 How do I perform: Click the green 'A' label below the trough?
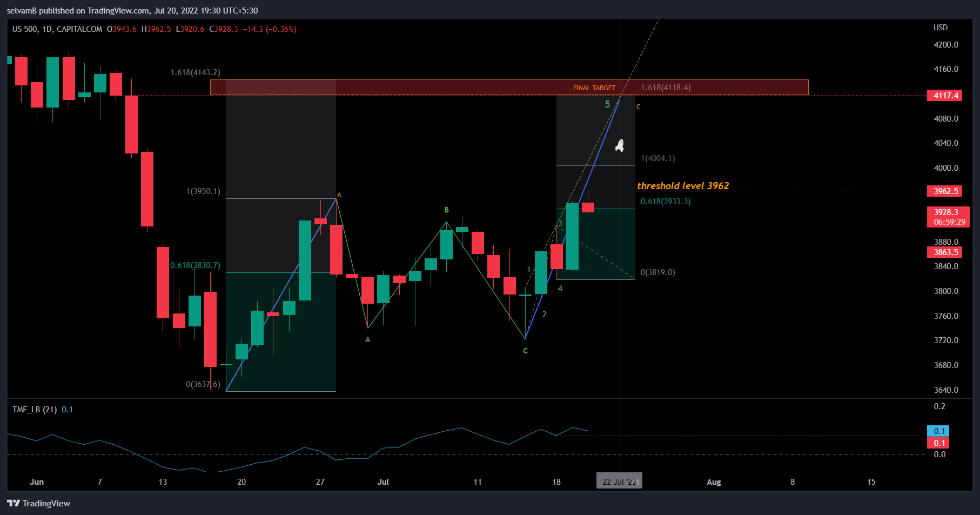[x=368, y=339]
